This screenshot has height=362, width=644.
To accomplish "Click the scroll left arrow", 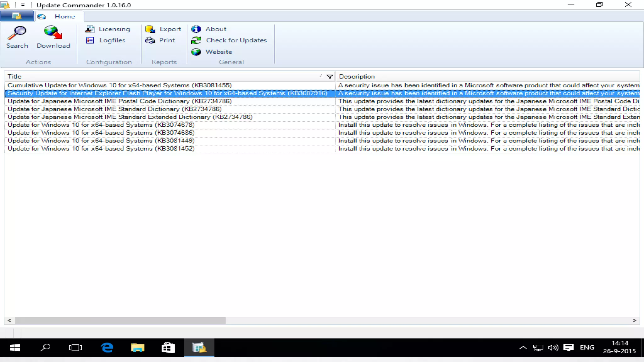I will (9, 320).
